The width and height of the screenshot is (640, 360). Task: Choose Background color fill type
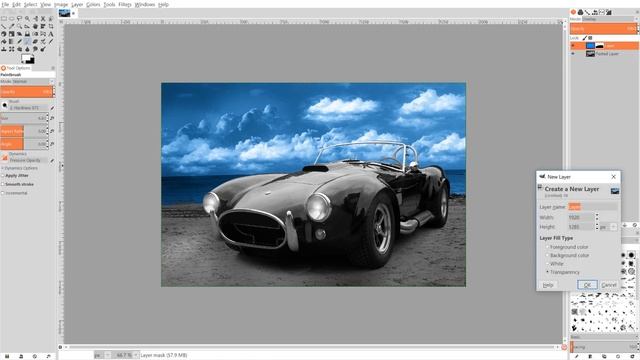547,255
